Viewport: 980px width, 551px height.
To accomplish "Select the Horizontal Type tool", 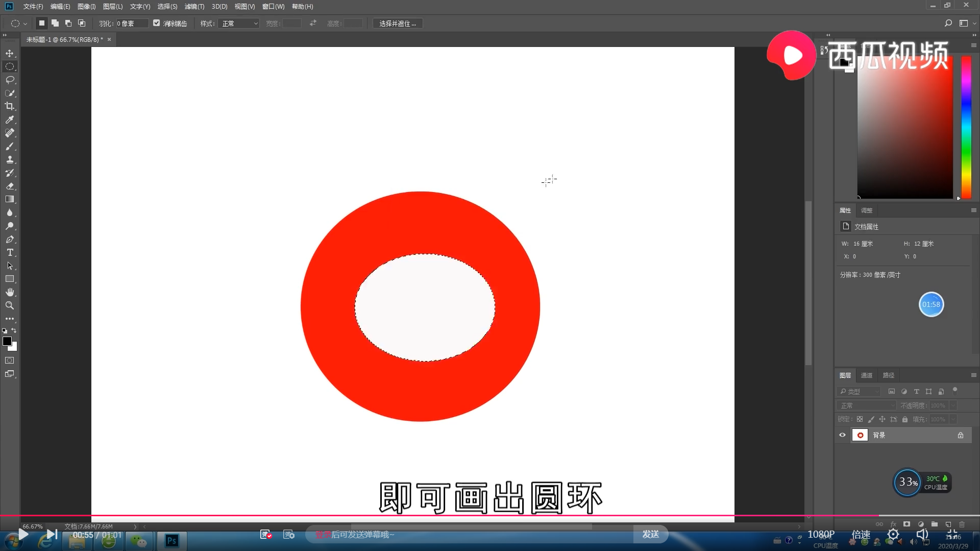I will tap(10, 252).
